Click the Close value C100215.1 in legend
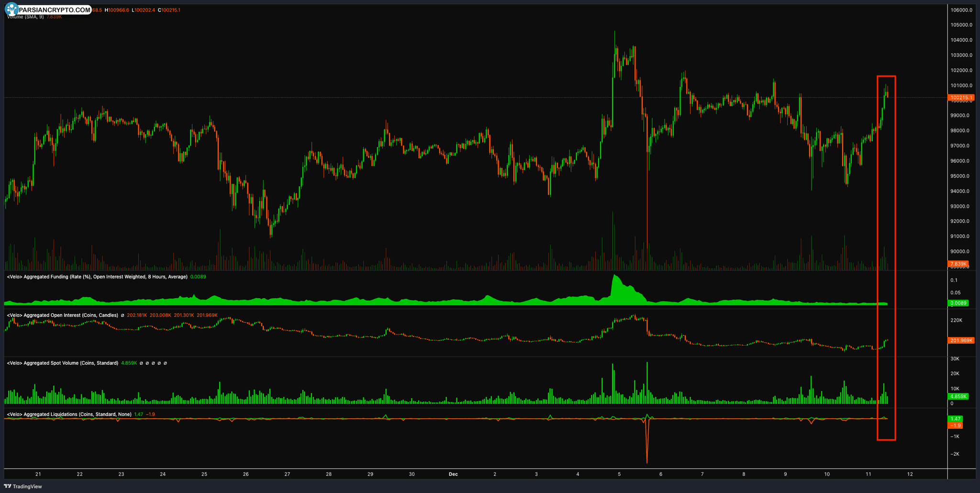980x493 pixels. pos(169,10)
